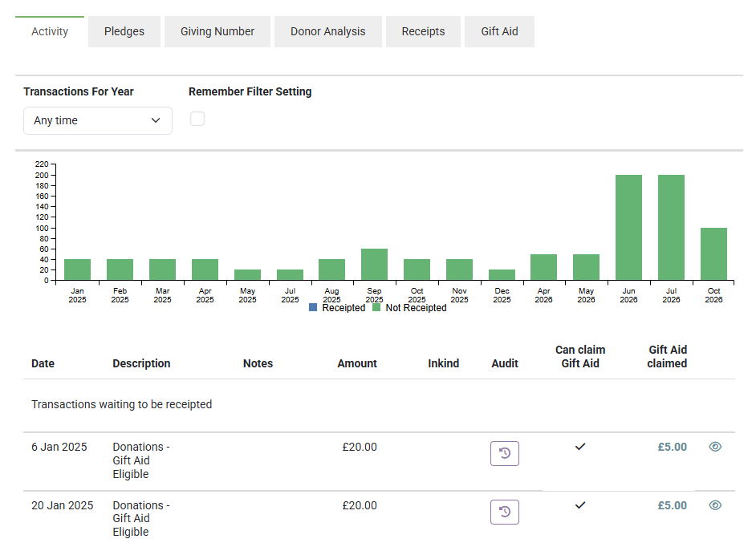756x547 pixels.
Task: Click the Description column header
Action: click(x=141, y=363)
